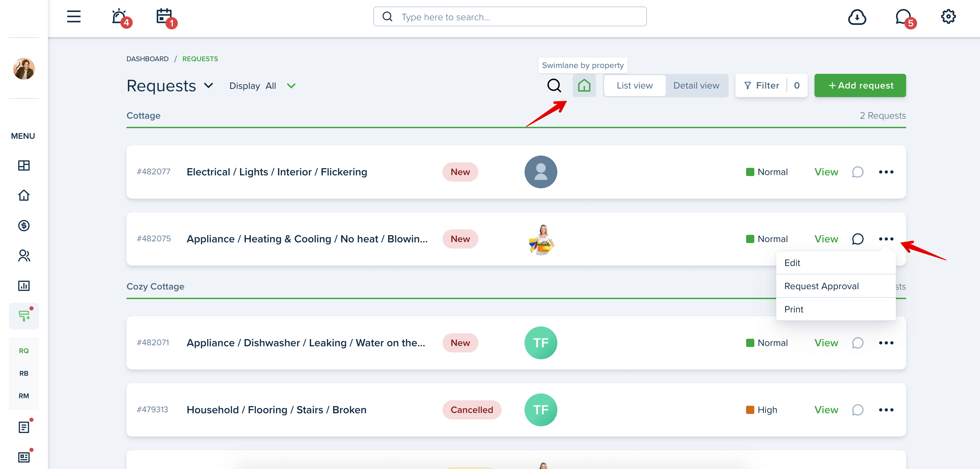Viewport: 980px width, 469px height.
Task: Click the cloud download icon
Action: (857, 17)
